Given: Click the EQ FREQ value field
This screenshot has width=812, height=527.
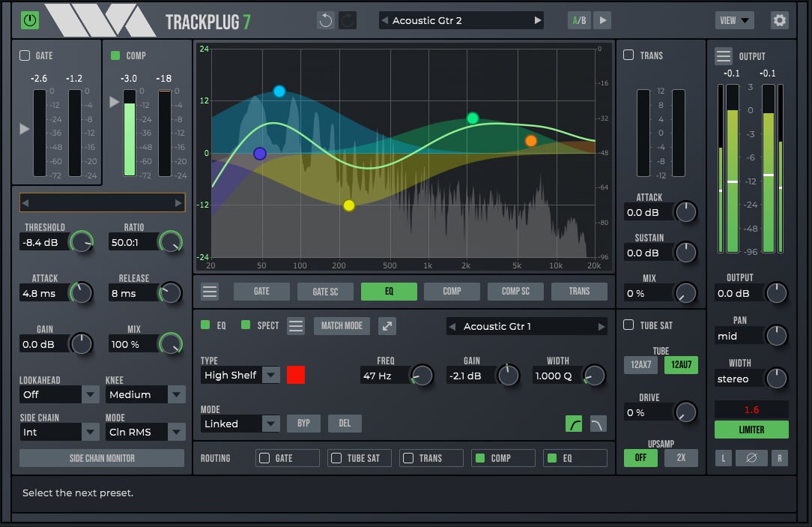Looking at the screenshot, I should (x=385, y=376).
